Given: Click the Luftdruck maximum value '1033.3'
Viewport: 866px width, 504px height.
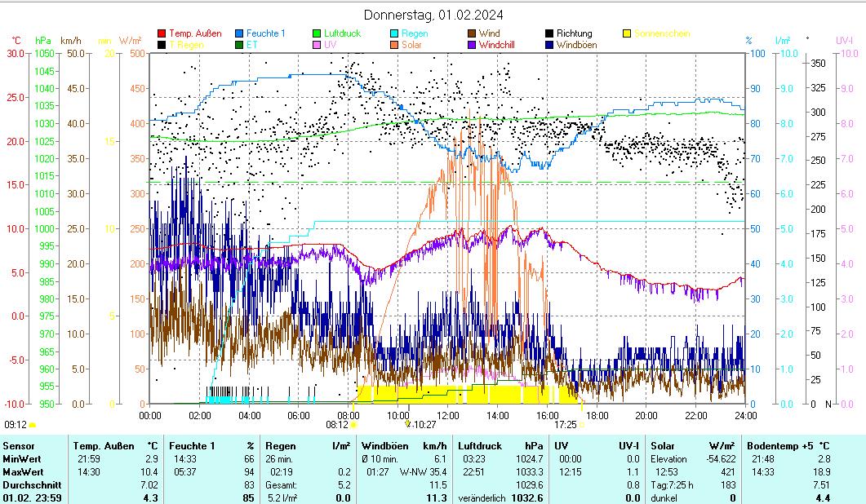Looking at the screenshot, I should point(531,472).
